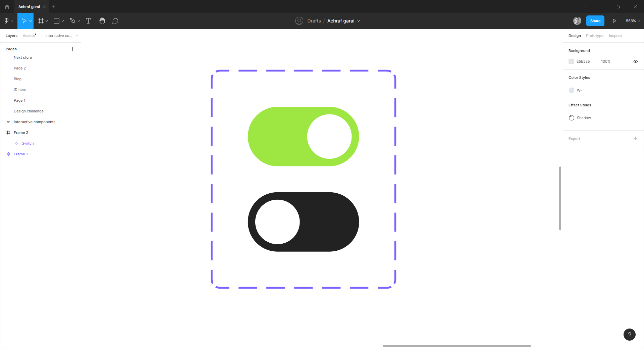Select the ID hero page
The width and height of the screenshot is (644, 349).
20,90
